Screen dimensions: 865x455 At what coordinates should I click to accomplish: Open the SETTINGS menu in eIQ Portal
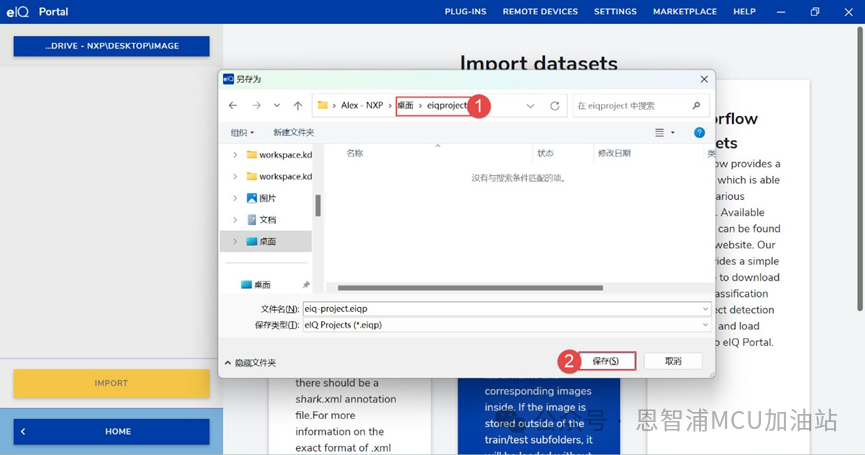[x=615, y=12]
